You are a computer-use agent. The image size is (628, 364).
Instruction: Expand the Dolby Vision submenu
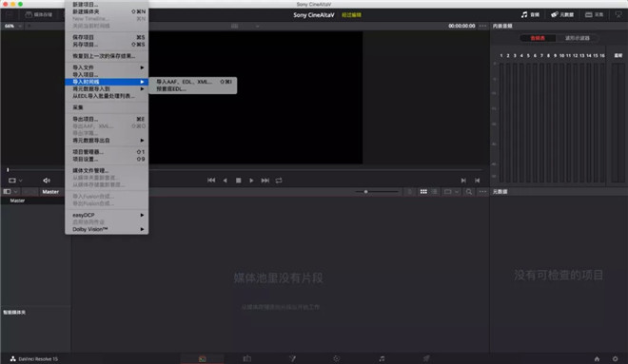(107, 230)
